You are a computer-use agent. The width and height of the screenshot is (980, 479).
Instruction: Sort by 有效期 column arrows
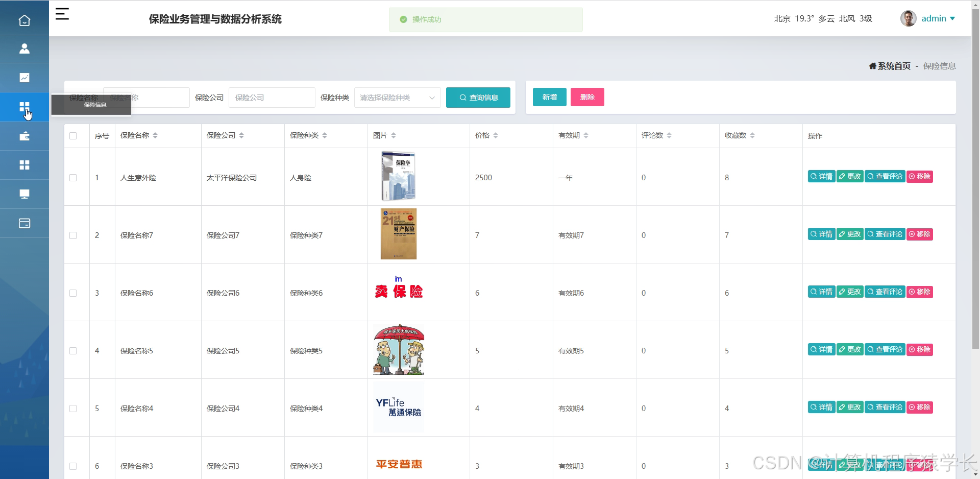[586, 135]
